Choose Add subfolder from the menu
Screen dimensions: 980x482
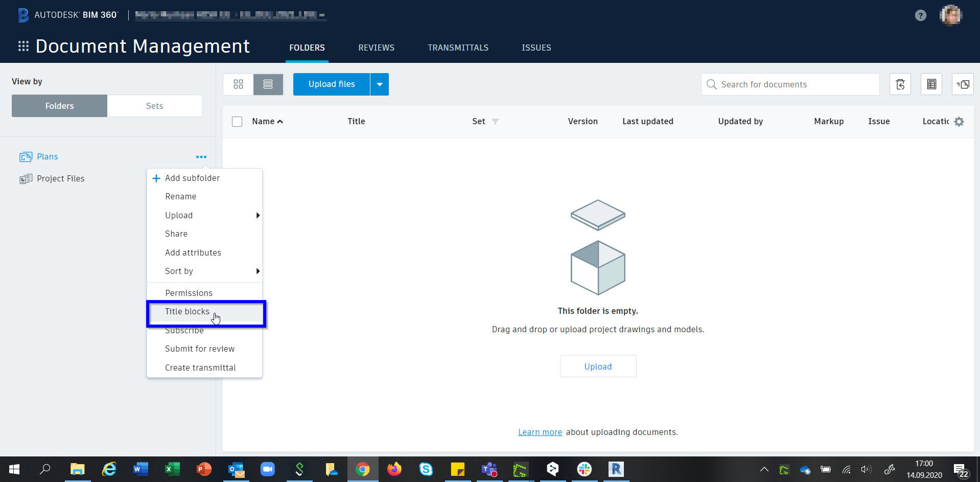click(x=204, y=178)
